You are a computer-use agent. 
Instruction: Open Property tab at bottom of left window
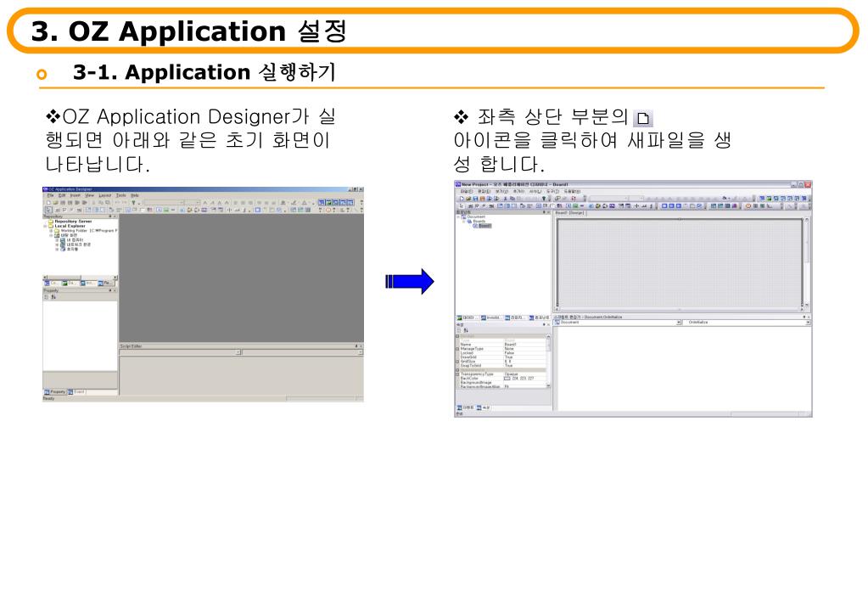point(55,391)
